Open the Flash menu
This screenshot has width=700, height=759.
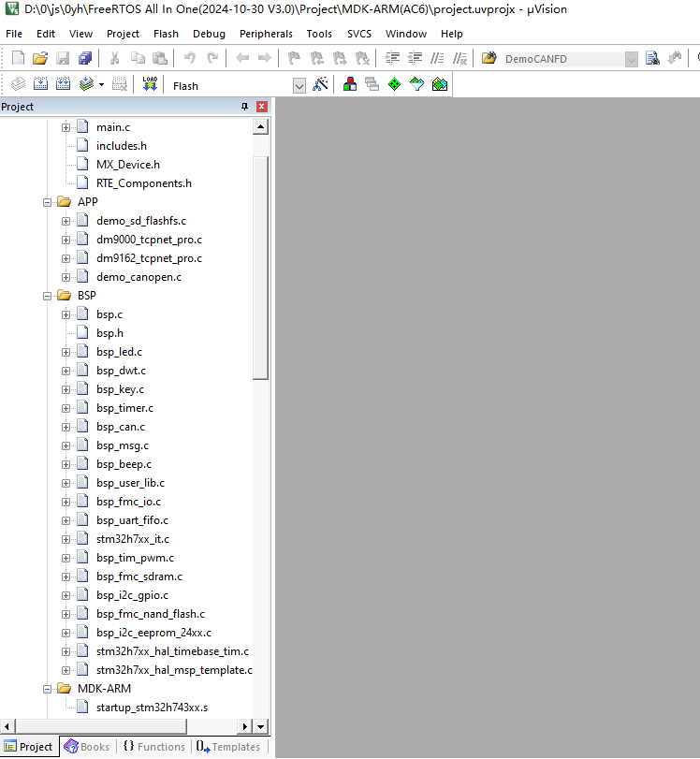[x=166, y=34]
